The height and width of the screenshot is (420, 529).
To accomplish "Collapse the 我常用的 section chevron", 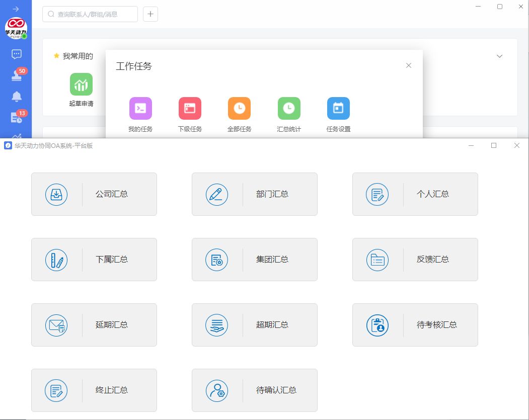I will 499,56.
